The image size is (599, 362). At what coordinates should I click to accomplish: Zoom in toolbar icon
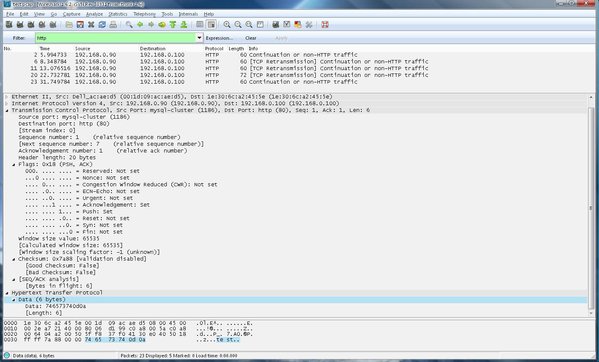pos(227,24)
